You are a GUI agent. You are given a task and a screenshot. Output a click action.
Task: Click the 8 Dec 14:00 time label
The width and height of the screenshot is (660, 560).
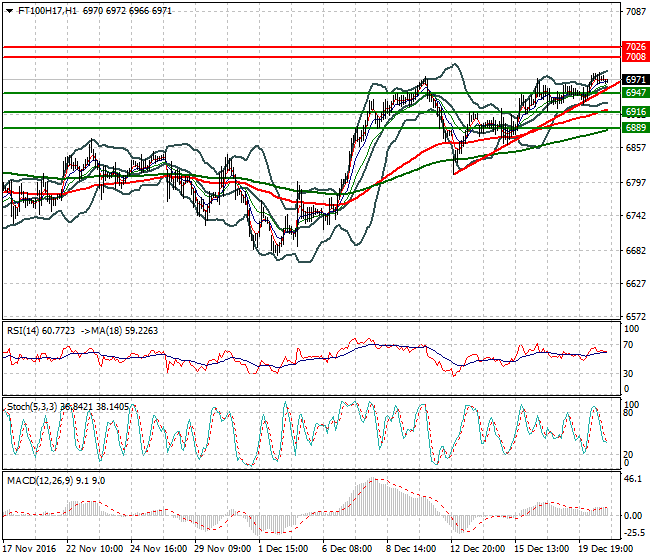pos(411,549)
